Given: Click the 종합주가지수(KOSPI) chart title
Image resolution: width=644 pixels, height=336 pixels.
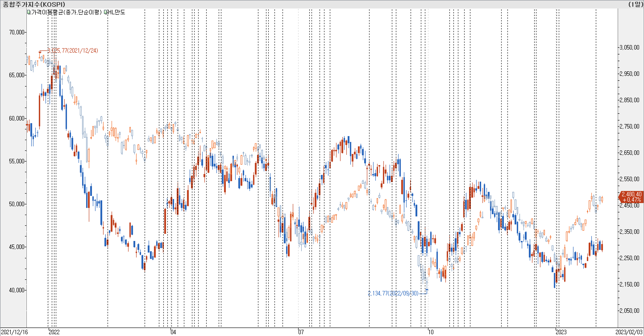Looking at the screenshot, I should tap(34, 4).
